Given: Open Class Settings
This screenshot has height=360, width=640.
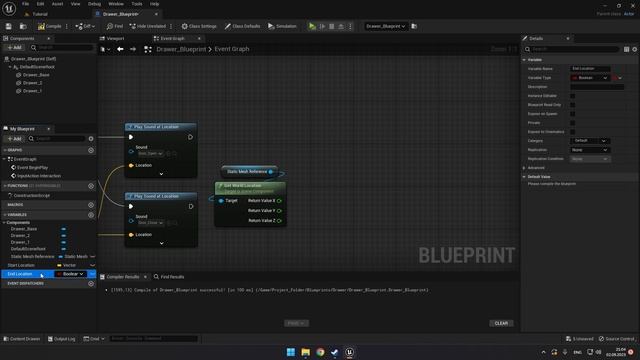Looking at the screenshot, I should (199, 26).
